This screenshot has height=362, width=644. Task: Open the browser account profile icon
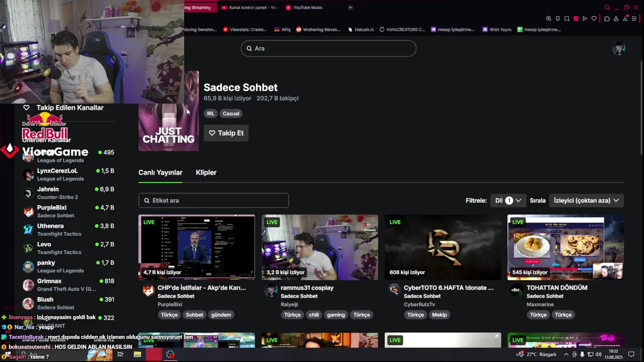[616, 19]
